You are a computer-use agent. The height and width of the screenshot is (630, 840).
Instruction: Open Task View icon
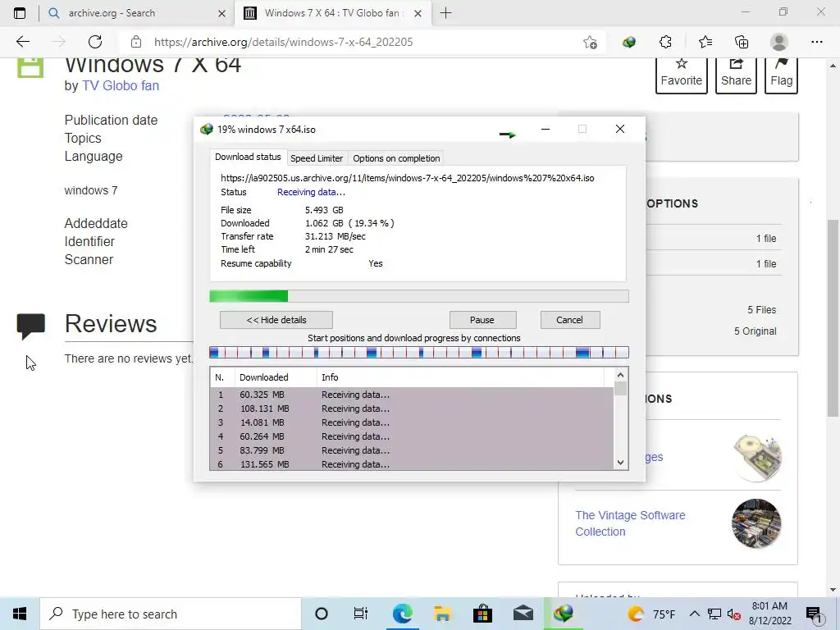tap(361, 614)
